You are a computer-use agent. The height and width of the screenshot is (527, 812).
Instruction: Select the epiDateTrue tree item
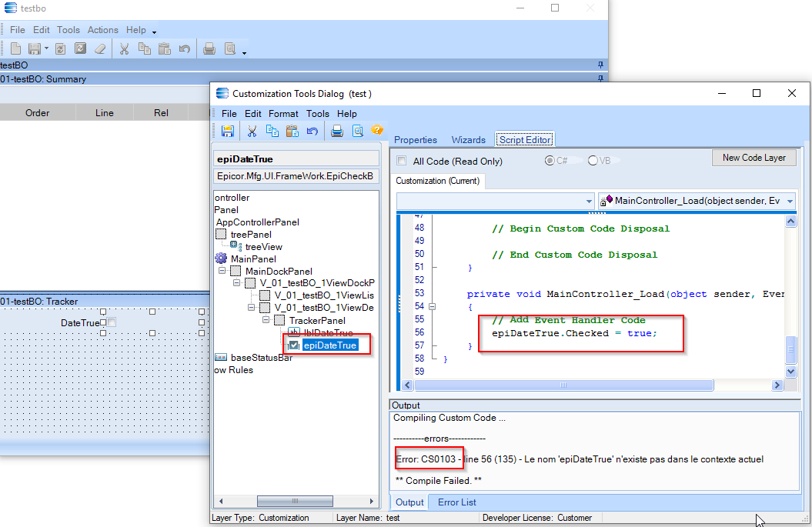coord(330,345)
